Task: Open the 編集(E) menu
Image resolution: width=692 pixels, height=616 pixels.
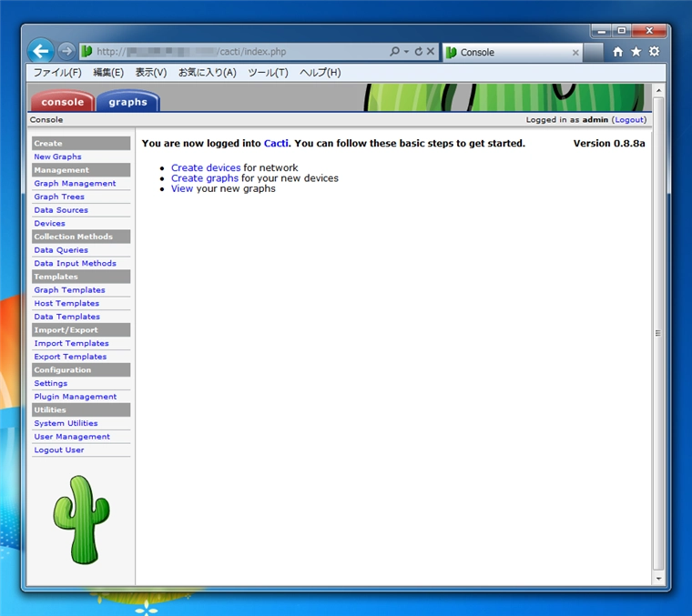Action: tap(108, 72)
